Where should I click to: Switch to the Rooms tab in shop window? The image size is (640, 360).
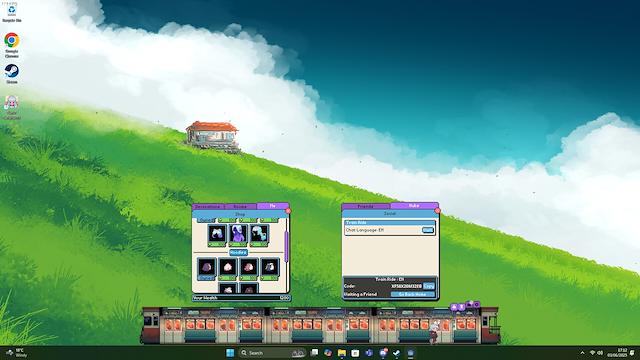tap(240, 207)
